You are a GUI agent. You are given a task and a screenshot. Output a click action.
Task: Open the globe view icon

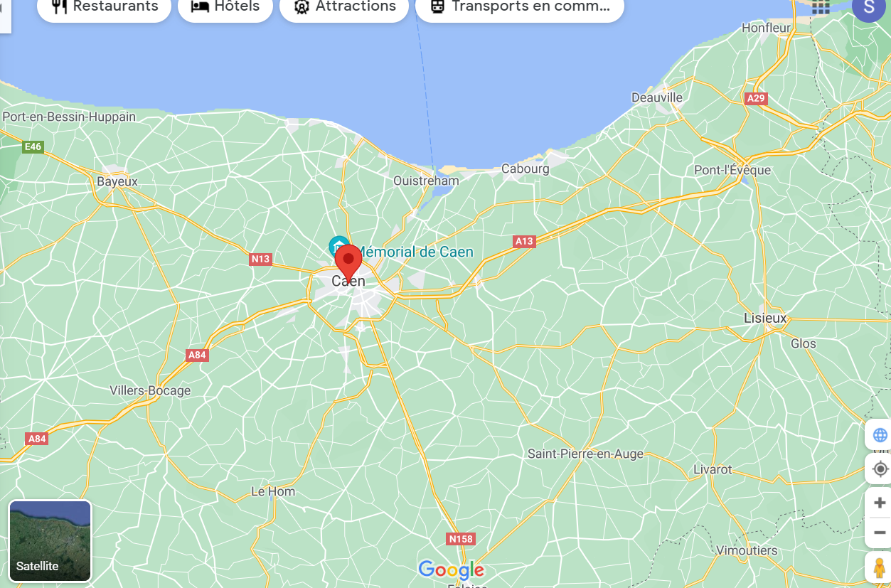tap(880, 435)
